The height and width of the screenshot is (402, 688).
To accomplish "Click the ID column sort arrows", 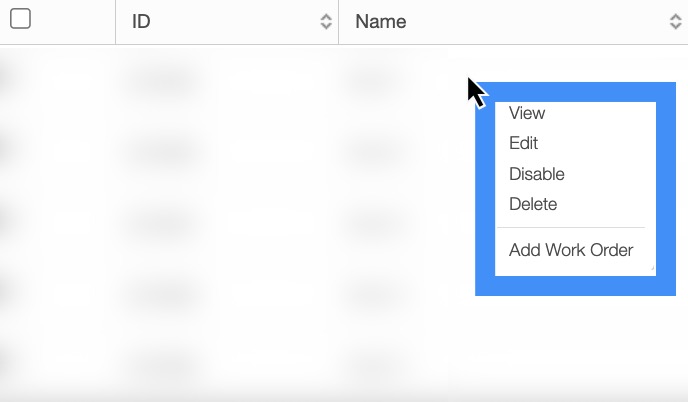I will coord(326,22).
